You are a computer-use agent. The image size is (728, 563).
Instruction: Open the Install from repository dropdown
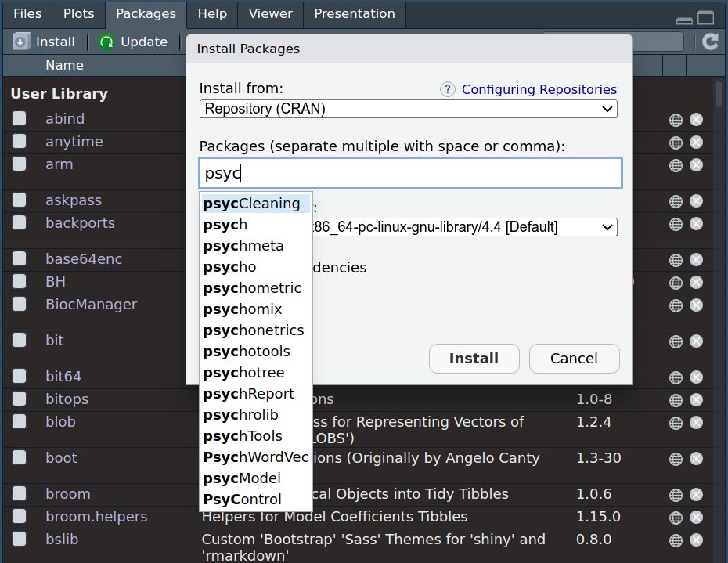pyautogui.click(x=408, y=109)
